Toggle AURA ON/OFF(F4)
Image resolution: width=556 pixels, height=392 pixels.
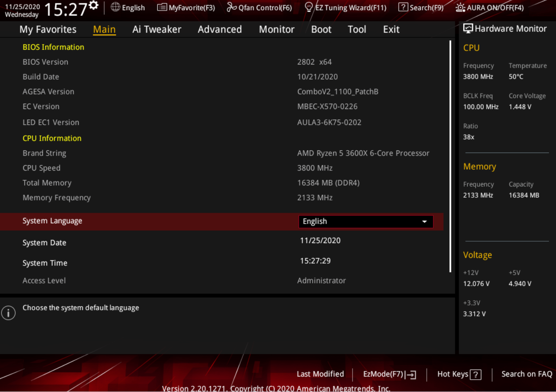coord(490,7)
